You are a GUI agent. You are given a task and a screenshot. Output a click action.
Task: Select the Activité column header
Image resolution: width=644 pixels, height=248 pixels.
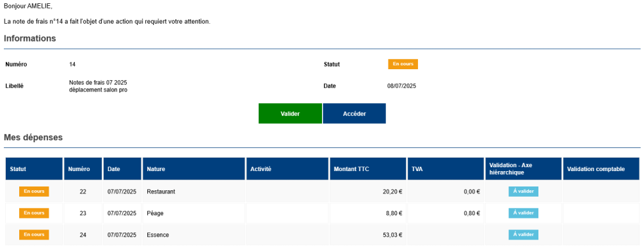(287, 169)
